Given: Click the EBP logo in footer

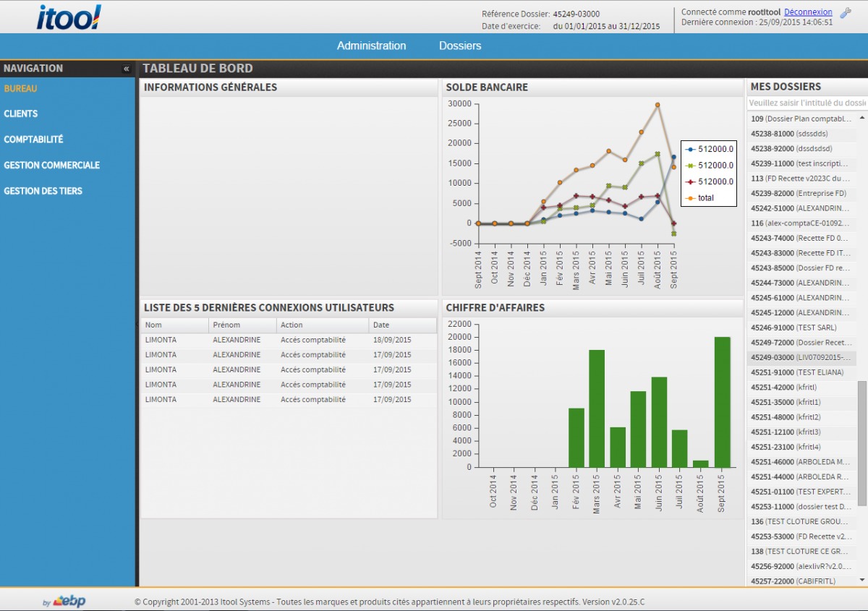Looking at the screenshot, I should (69, 601).
